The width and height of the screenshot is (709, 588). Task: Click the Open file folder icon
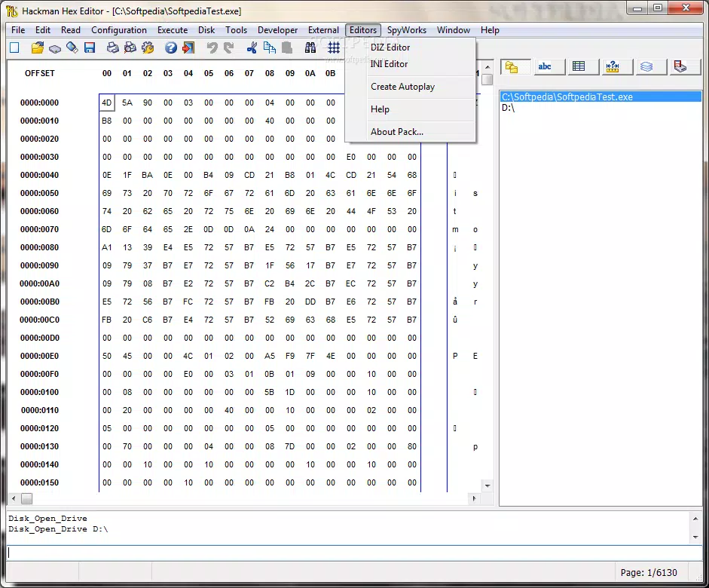click(x=38, y=47)
